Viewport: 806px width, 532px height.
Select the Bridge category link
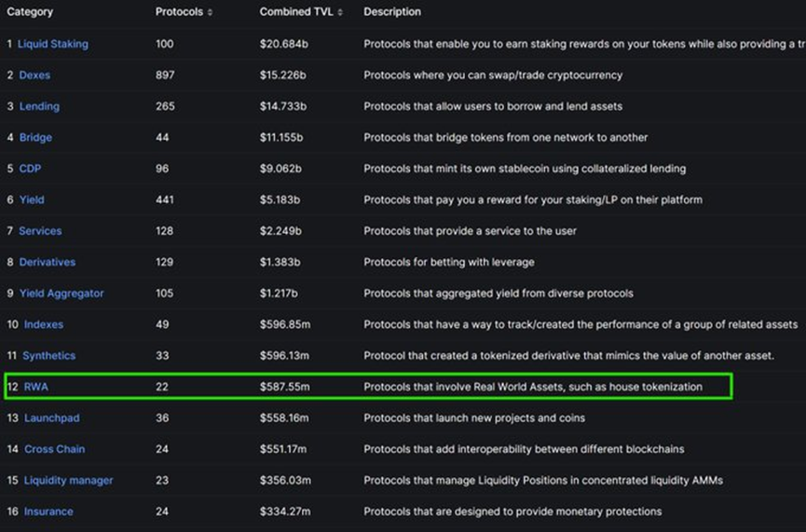[35, 137]
